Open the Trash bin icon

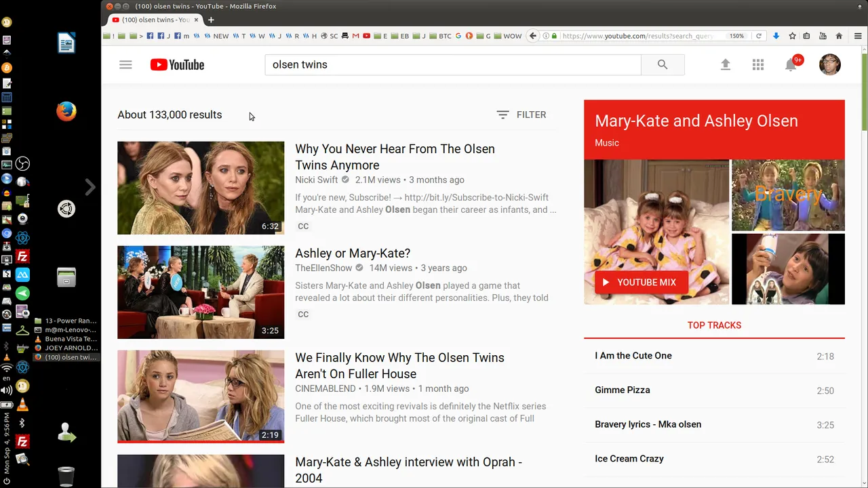[66, 476]
